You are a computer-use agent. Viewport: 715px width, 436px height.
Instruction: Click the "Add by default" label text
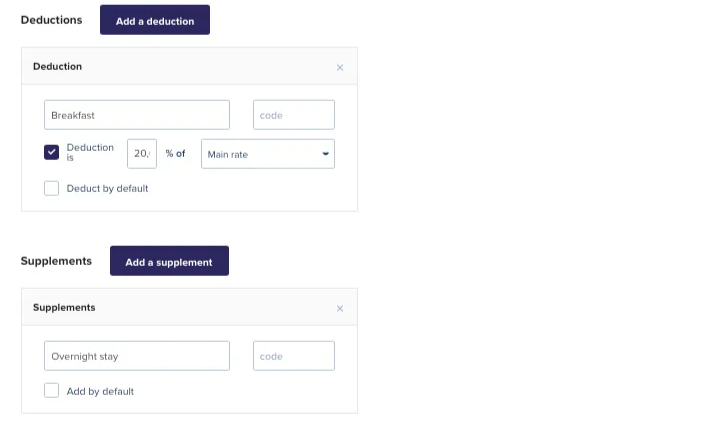tap(100, 391)
